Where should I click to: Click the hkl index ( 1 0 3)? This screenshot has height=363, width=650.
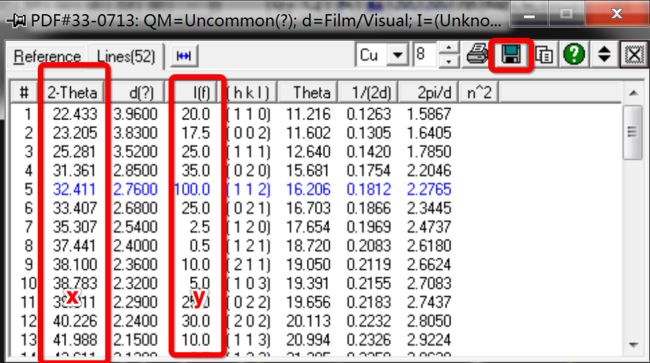coord(248,283)
